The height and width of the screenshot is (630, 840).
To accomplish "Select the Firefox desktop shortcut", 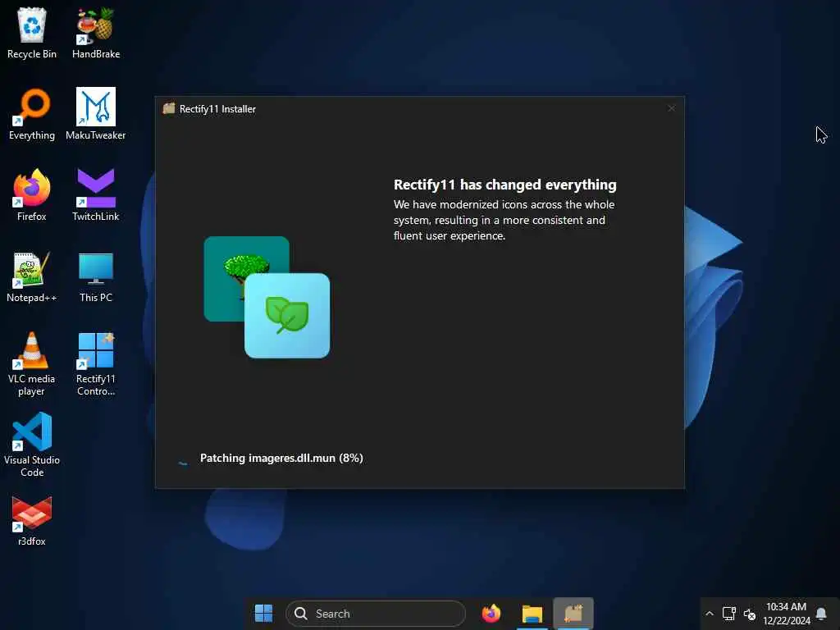I will click(32, 195).
